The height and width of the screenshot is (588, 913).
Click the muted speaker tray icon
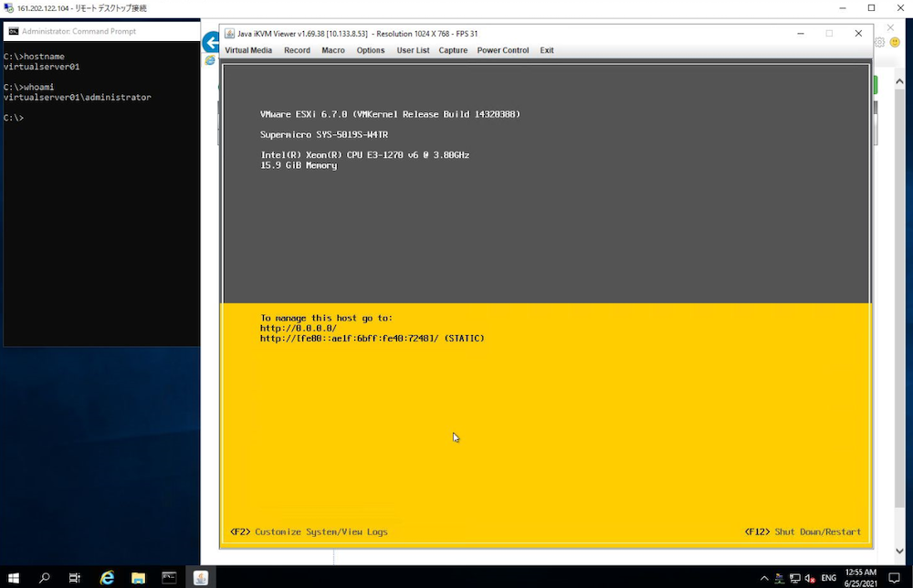[x=809, y=578]
